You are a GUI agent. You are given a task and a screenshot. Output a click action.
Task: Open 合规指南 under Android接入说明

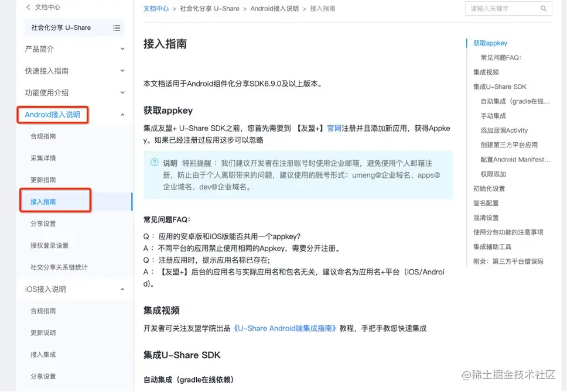pos(43,136)
